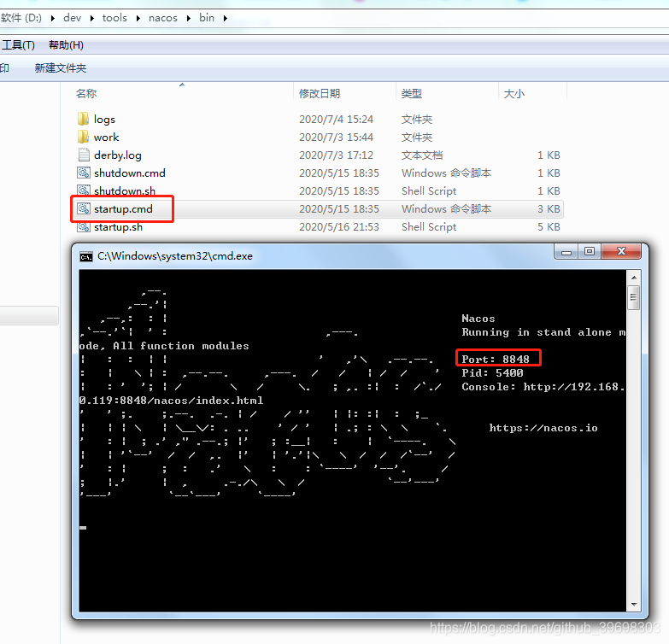Screen dimensions: 669x644
Task: Click the derby.log file icon
Action: (84, 155)
